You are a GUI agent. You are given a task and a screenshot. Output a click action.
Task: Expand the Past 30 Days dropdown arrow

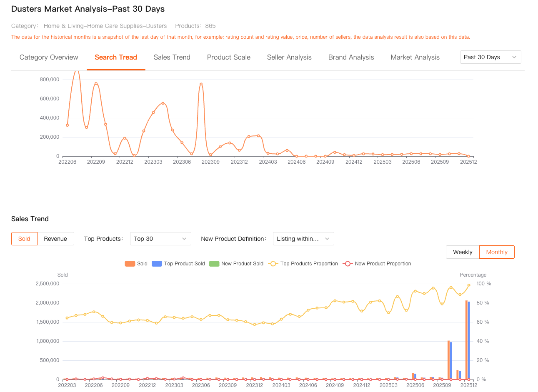point(514,57)
